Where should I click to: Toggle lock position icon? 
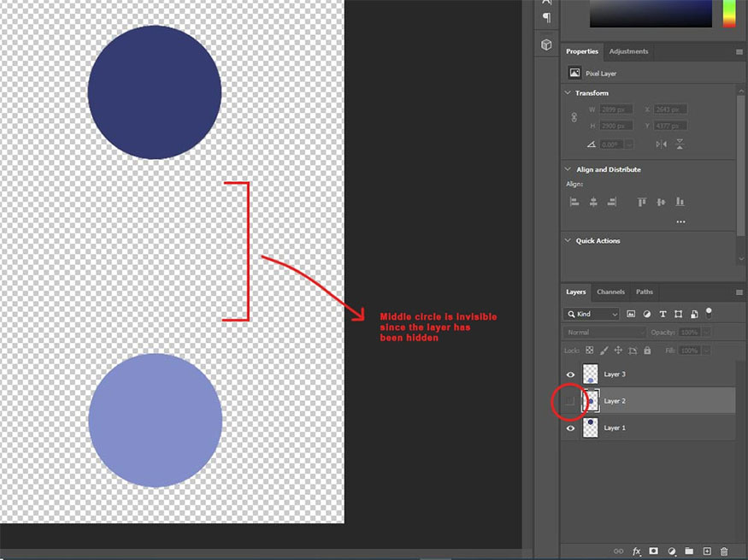click(618, 351)
